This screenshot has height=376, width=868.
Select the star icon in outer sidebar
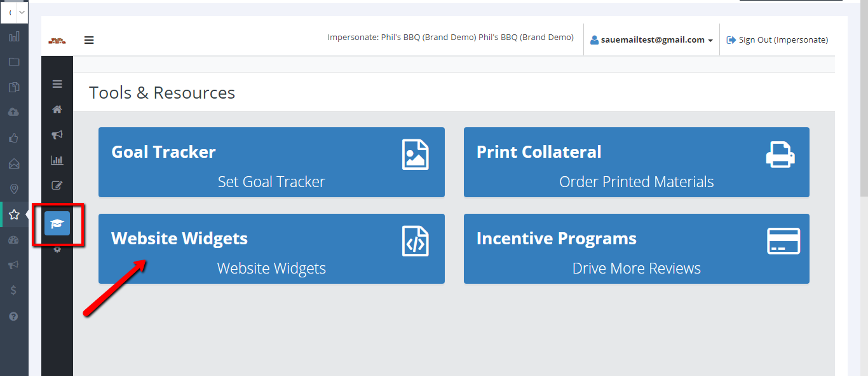coord(14,214)
